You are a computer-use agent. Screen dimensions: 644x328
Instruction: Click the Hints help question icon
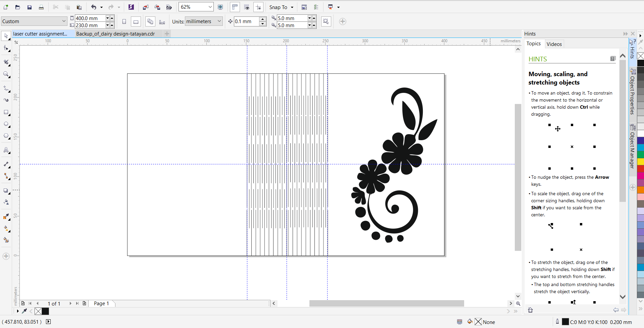click(613, 59)
